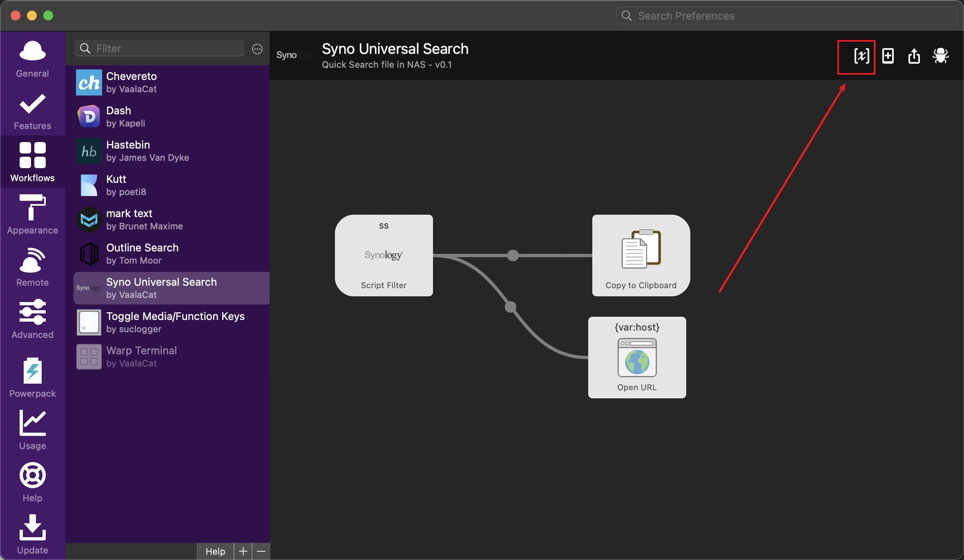Click the Help button below workflow list
This screenshot has height=560, width=964.
click(x=215, y=551)
